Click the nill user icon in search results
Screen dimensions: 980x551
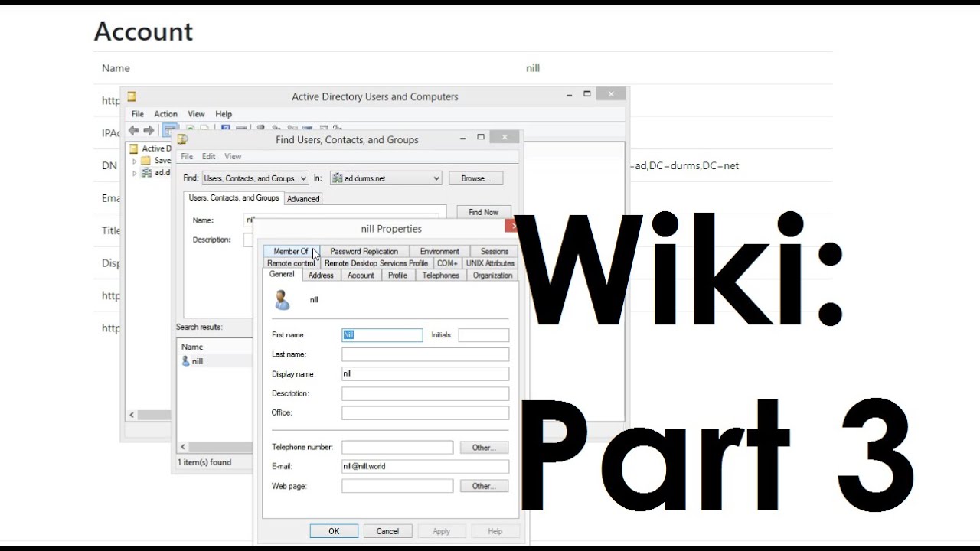click(x=185, y=361)
